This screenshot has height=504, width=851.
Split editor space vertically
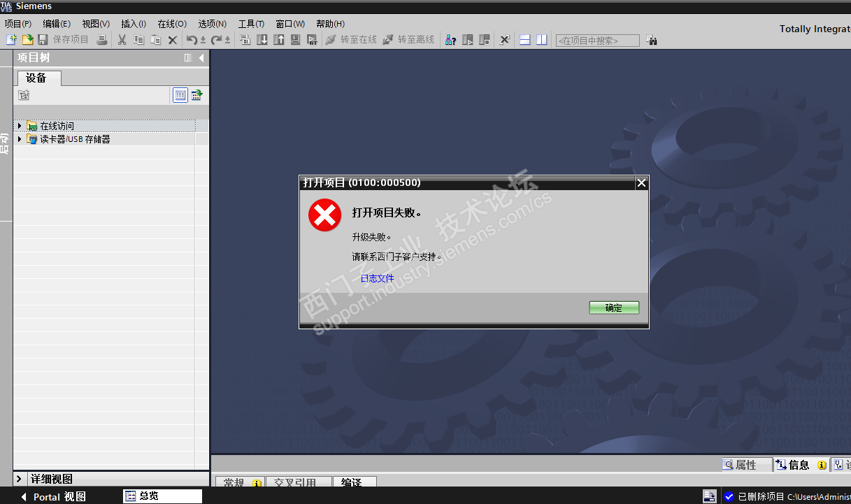coord(542,40)
